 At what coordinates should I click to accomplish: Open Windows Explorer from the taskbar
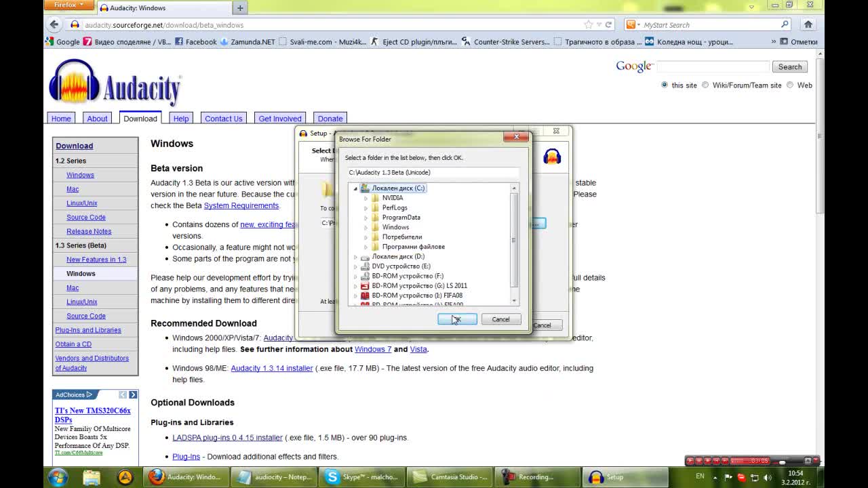[x=92, y=477]
